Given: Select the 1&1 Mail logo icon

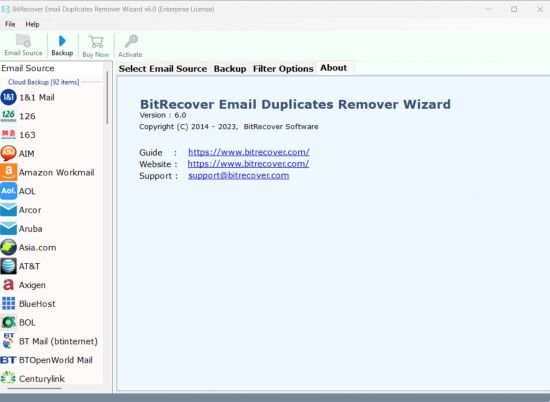Looking at the screenshot, I should click(8, 97).
